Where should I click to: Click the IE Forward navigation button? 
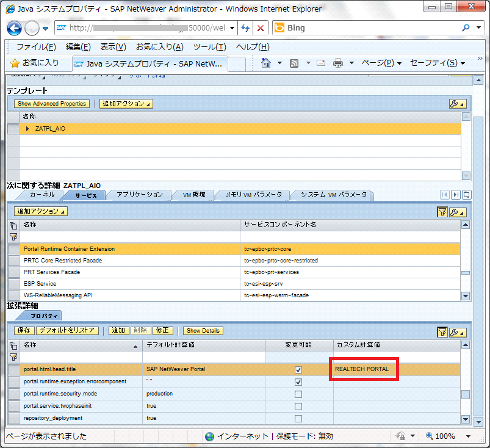(32, 28)
